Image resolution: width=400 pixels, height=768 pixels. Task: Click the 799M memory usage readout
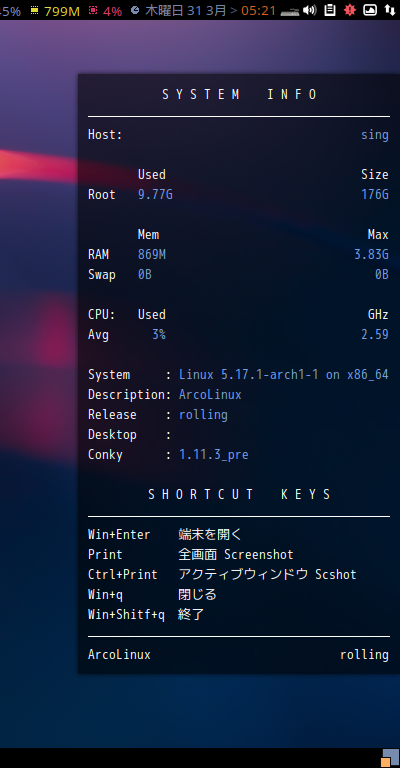tap(62, 10)
